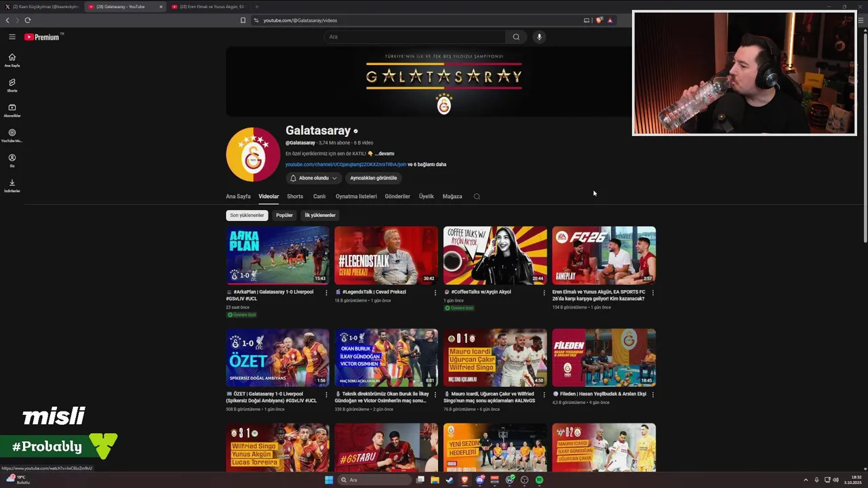Open a new browser tab with plus
Screen dimensions: 868x488
click(256, 7)
